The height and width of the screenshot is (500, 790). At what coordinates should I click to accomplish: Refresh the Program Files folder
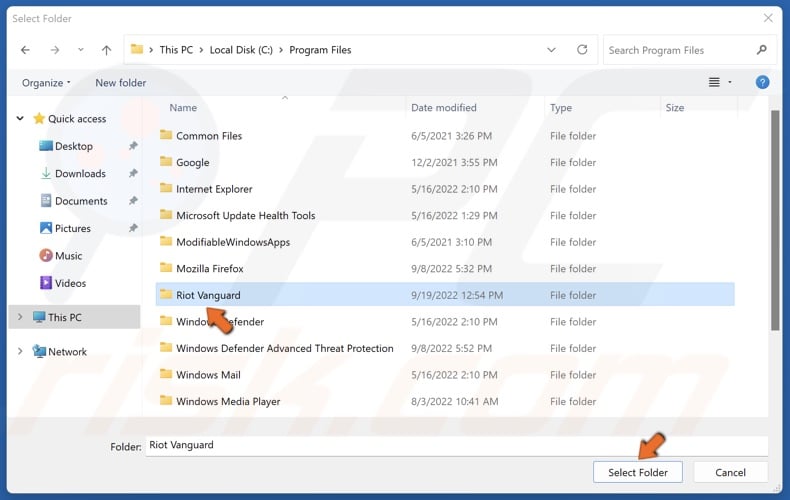(x=582, y=50)
